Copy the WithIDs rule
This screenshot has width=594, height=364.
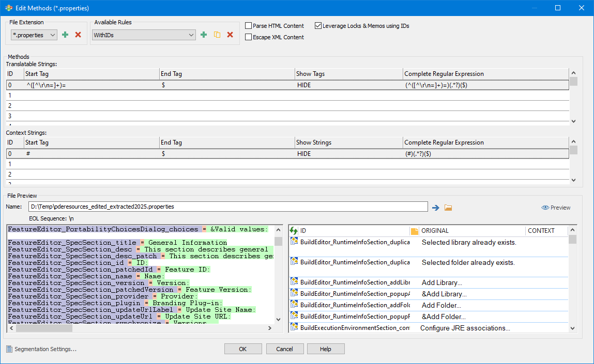[x=217, y=35]
